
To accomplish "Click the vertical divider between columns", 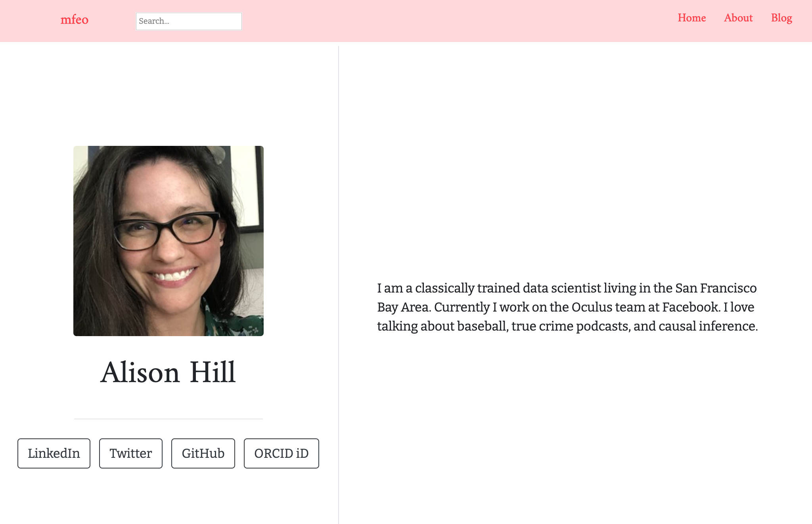I will click(339, 285).
